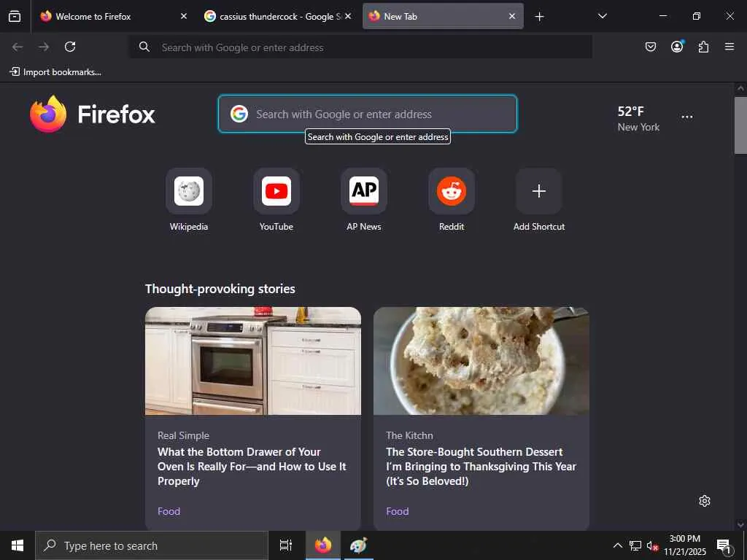Image resolution: width=747 pixels, height=560 pixels.
Task: Expand the list all tabs dropdown arrow
Action: [602, 16]
